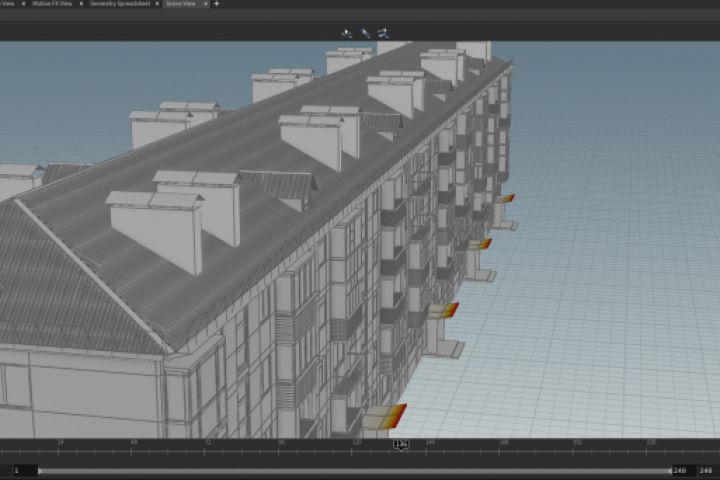720x480 pixels.
Task: Select the partially visible leftmost View tab
Action: click(x=8, y=4)
